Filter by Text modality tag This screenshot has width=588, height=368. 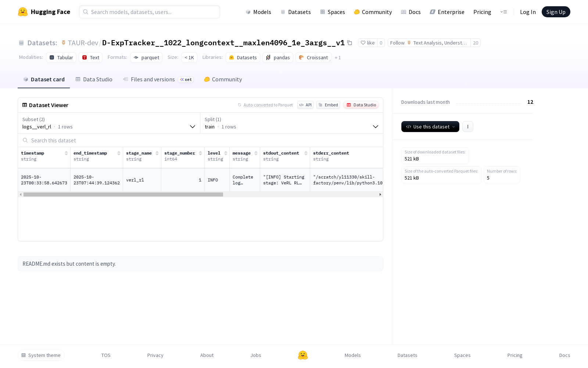click(91, 57)
